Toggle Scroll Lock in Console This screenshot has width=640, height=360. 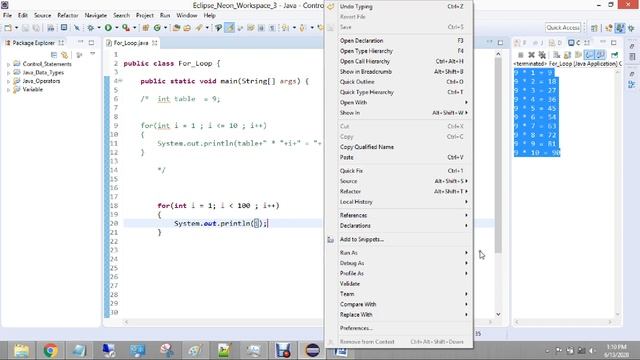click(567, 55)
